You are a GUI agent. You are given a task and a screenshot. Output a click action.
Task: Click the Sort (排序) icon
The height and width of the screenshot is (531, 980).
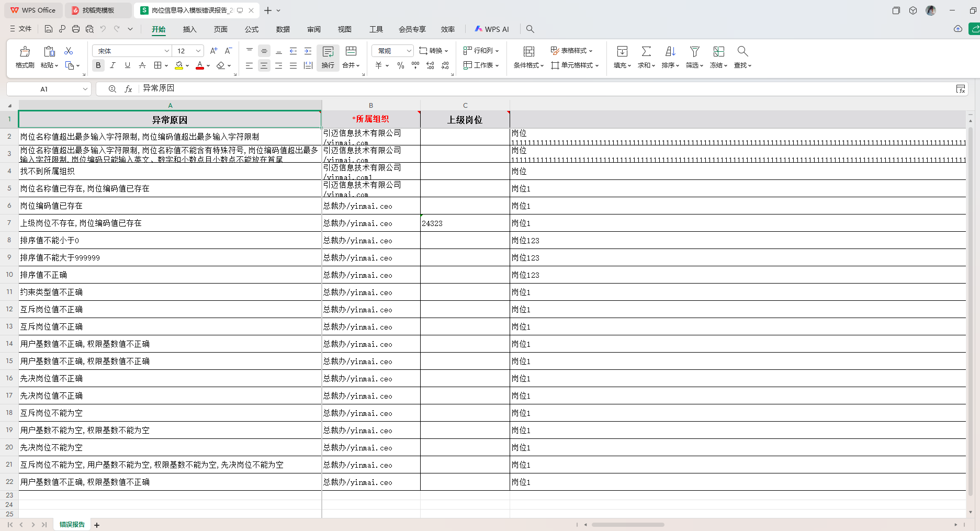coord(670,51)
